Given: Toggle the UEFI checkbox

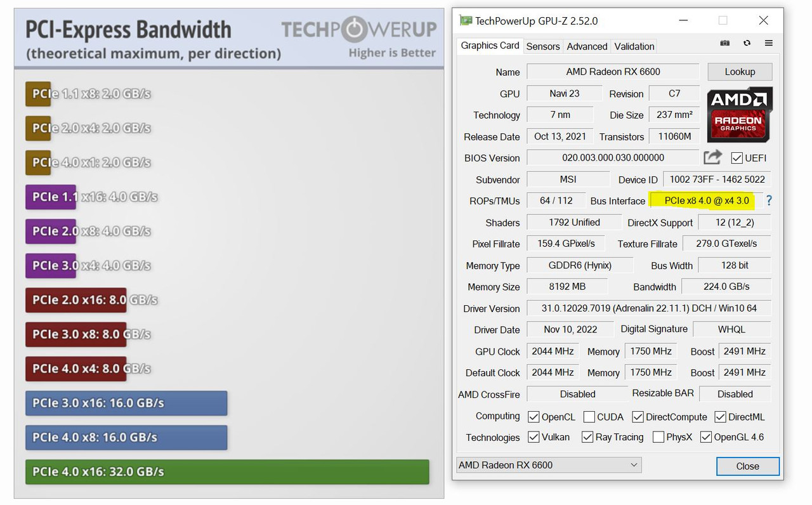Looking at the screenshot, I should tap(737, 158).
